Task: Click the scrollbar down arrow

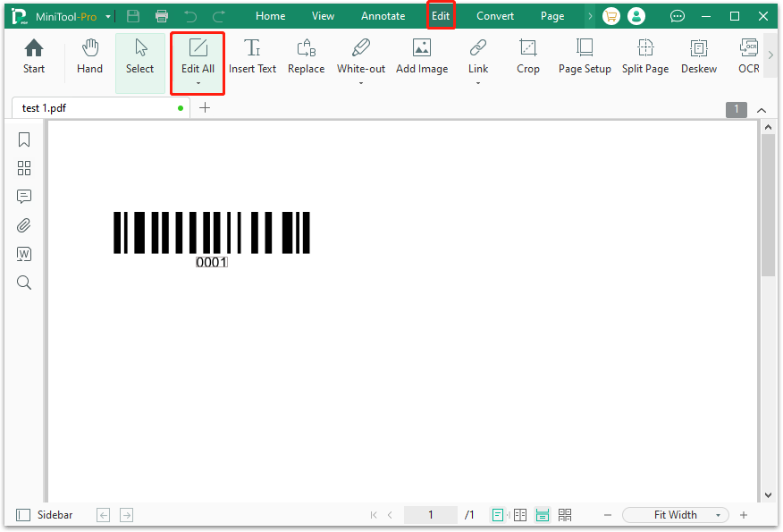Action: 768,495
